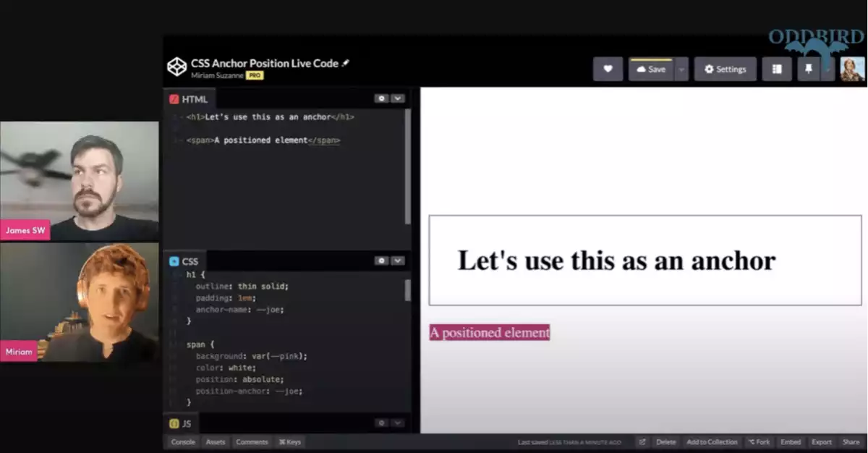Viewport: 868px width, 453px height.
Task: Open pen in new window icon in footer
Action: tap(642, 442)
